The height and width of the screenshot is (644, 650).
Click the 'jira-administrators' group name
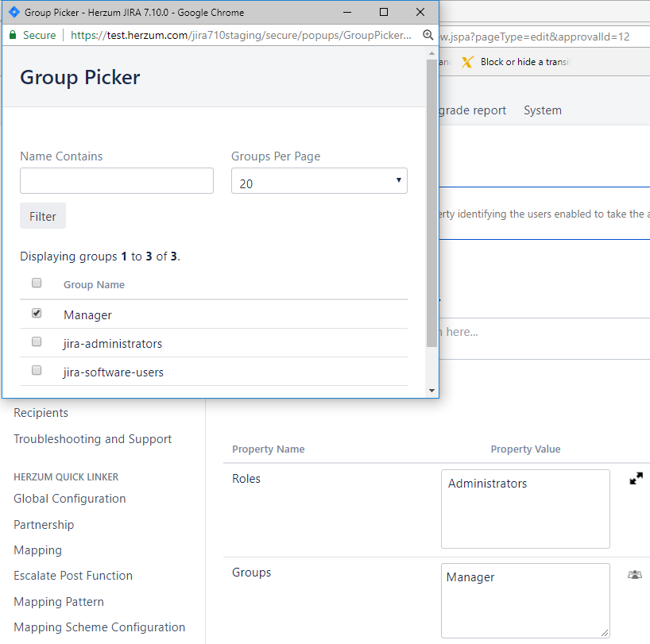tap(113, 344)
